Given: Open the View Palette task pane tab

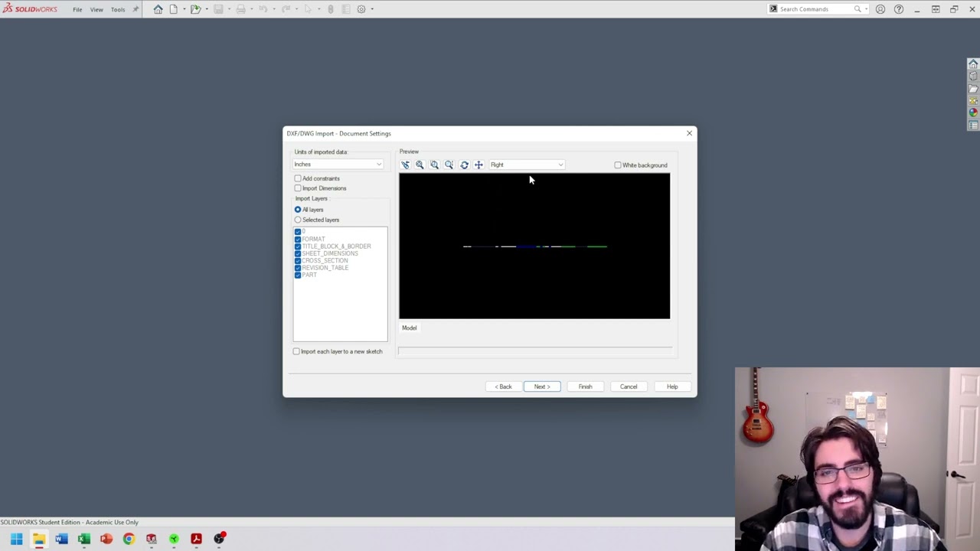Looking at the screenshot, I should (973, 101).
